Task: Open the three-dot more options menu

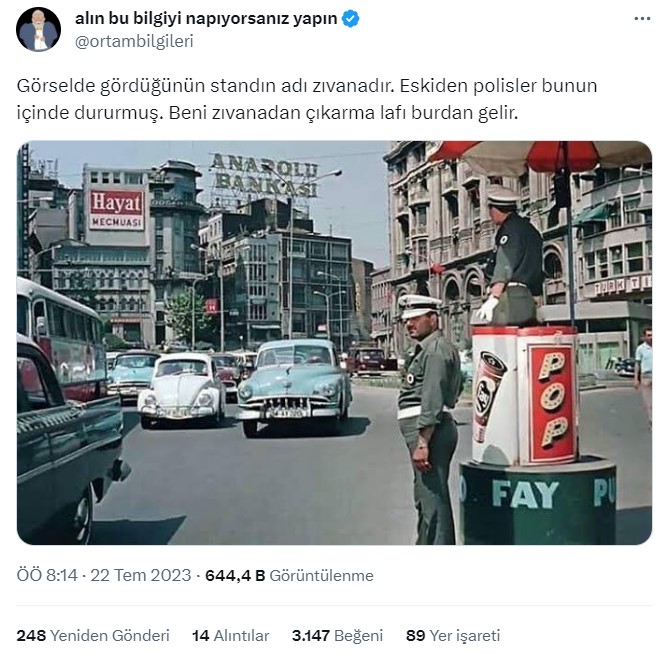Action: pos(642,19)
